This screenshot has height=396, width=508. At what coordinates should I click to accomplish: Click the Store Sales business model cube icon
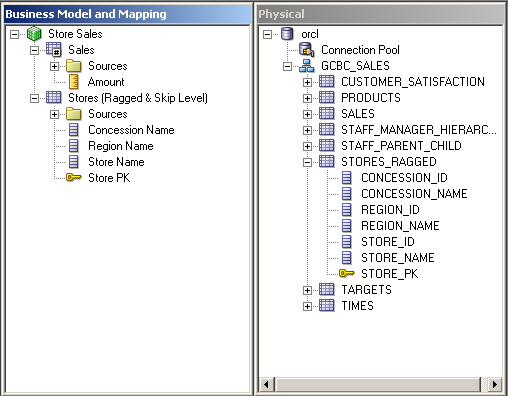coord(34,34)
